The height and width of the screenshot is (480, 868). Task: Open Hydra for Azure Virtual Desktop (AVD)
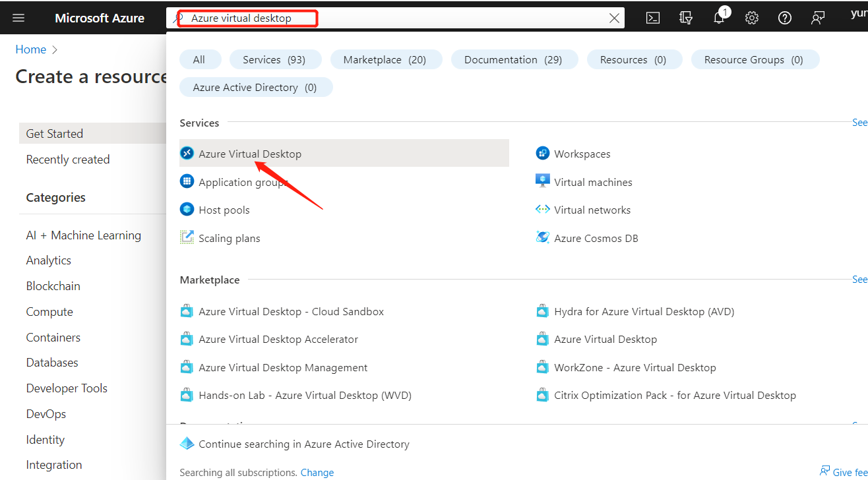tap(644, 311)
